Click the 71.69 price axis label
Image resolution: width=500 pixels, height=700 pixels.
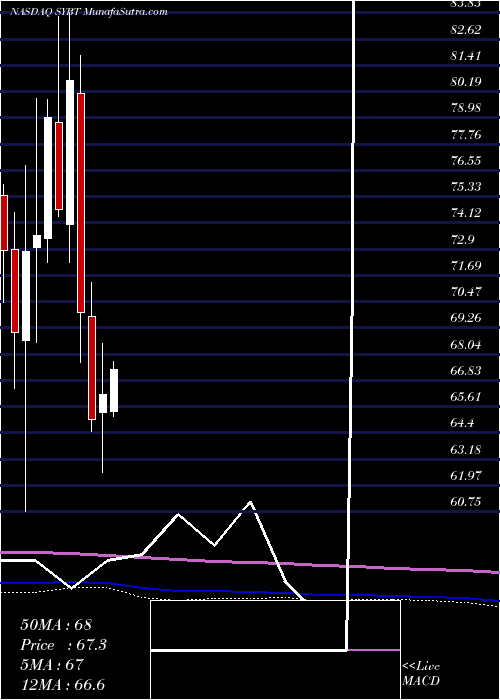coord(466,266)
